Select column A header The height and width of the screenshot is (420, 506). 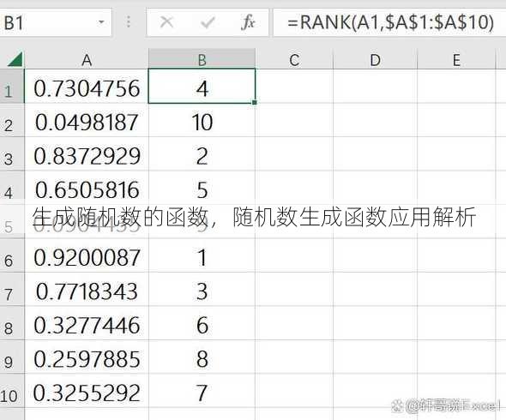pyautogui.click(x=87, y=59)
